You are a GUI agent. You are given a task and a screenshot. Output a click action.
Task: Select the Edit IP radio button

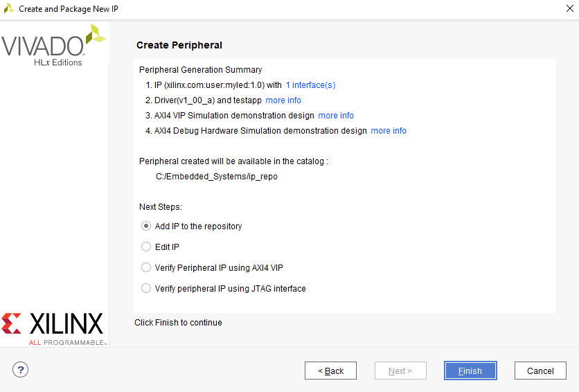coord(146,247)
